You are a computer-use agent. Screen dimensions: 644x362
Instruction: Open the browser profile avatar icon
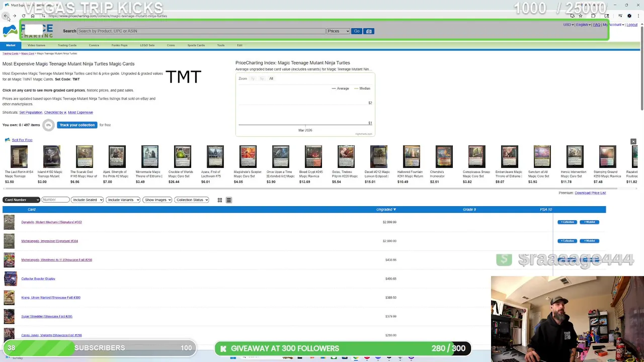coord(629,16)
